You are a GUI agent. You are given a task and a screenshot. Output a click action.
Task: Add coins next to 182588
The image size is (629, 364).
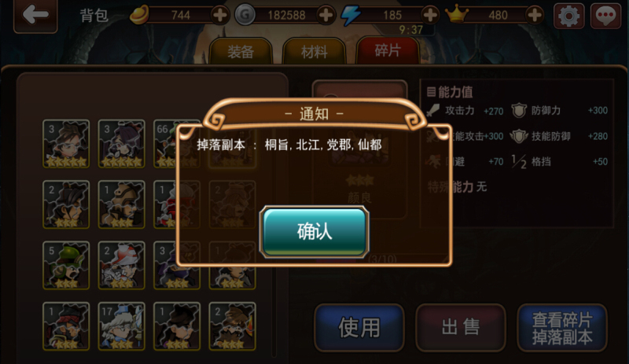click(x=326, y=15)
